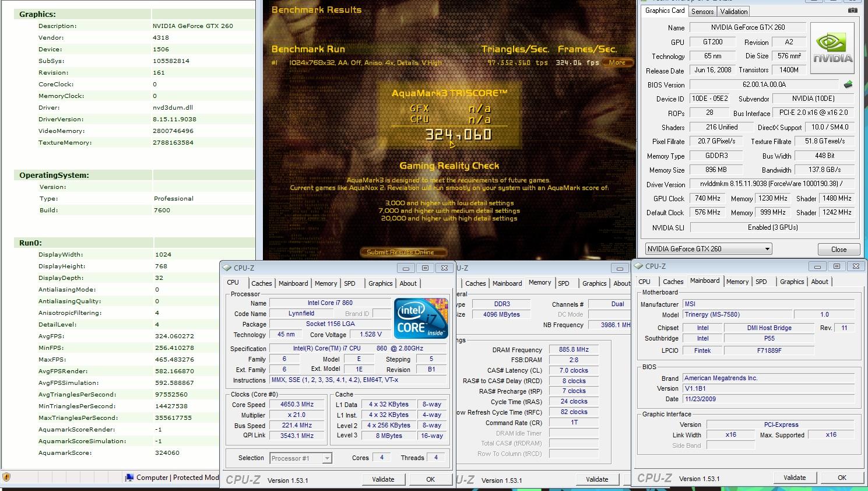This screenshot has height=491, width=868.
Task: Open Caches tab in CPU-Z Motherboard window
Action: coord(673,282)
